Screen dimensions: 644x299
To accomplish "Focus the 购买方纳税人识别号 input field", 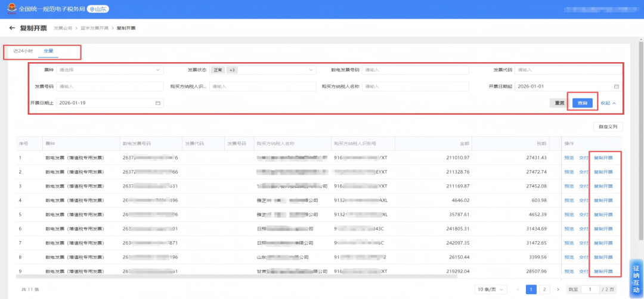I will [263, 87].
